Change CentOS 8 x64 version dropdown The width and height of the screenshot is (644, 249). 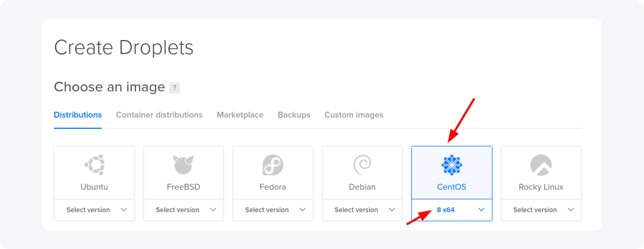(452, 210)
